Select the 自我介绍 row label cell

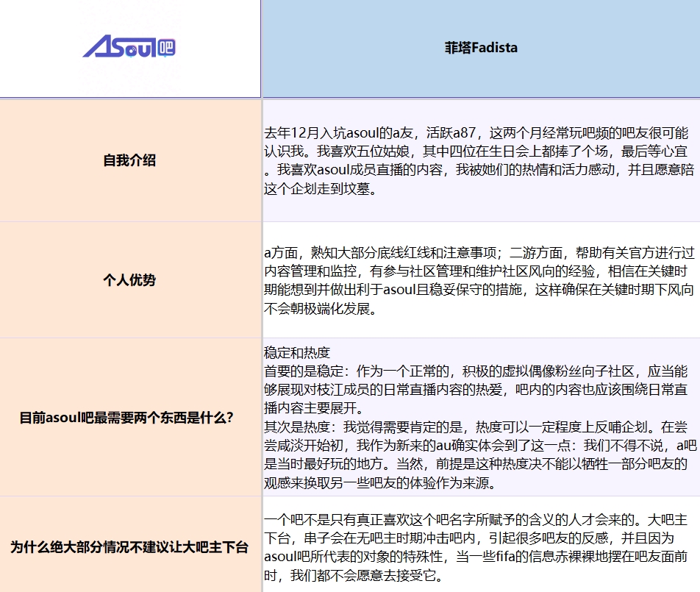click(x=130, y=160)
